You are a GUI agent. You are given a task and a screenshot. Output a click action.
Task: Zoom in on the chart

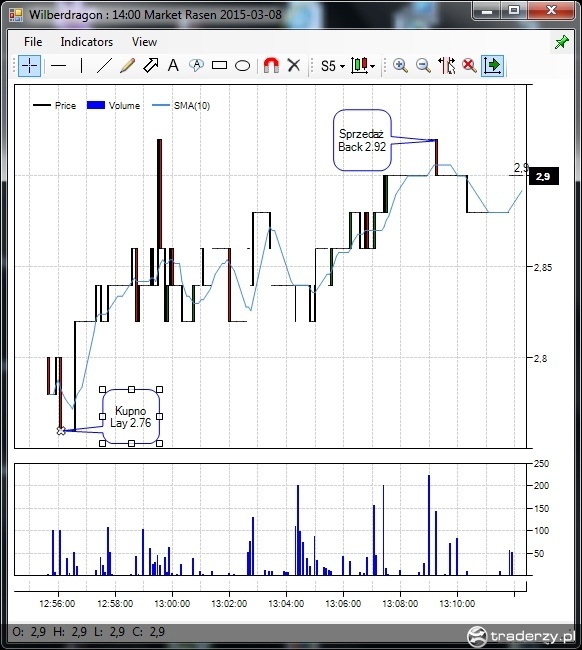(400, 65)
